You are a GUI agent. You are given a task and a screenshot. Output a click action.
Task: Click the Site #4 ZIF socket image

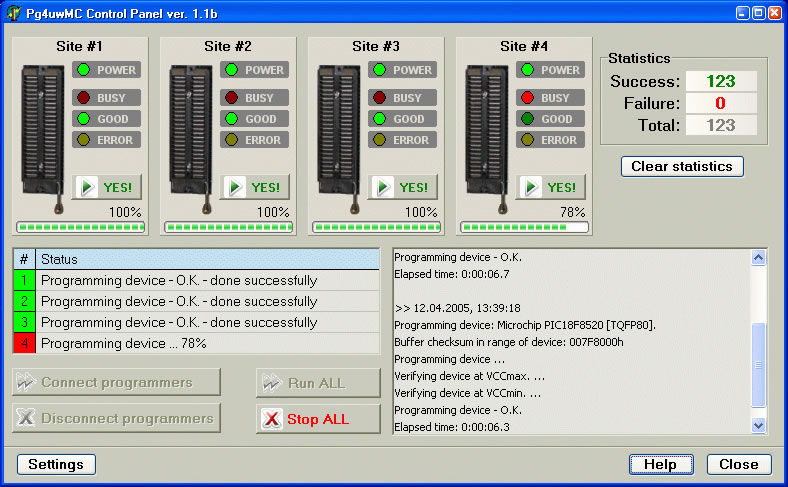click(487, 138)
